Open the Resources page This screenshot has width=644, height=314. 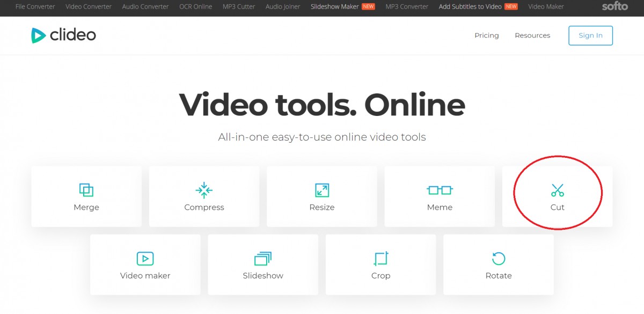click(x=532, y=35)
